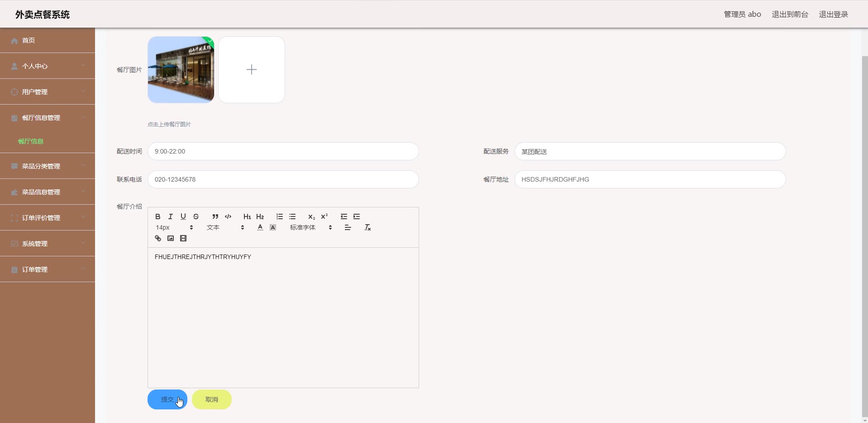Screen dimensions: 868x423
Task: Click the chevron beside 菜品分类管理
Action: click(x=83, y=166)
